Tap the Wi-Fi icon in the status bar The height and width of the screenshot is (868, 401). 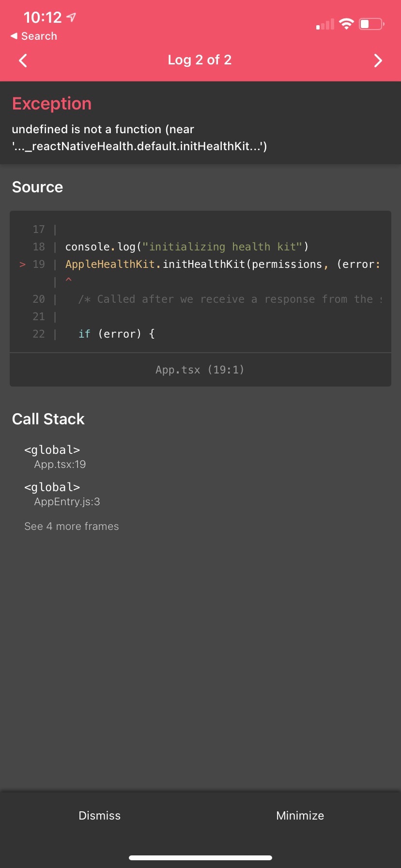pos(347,24)
